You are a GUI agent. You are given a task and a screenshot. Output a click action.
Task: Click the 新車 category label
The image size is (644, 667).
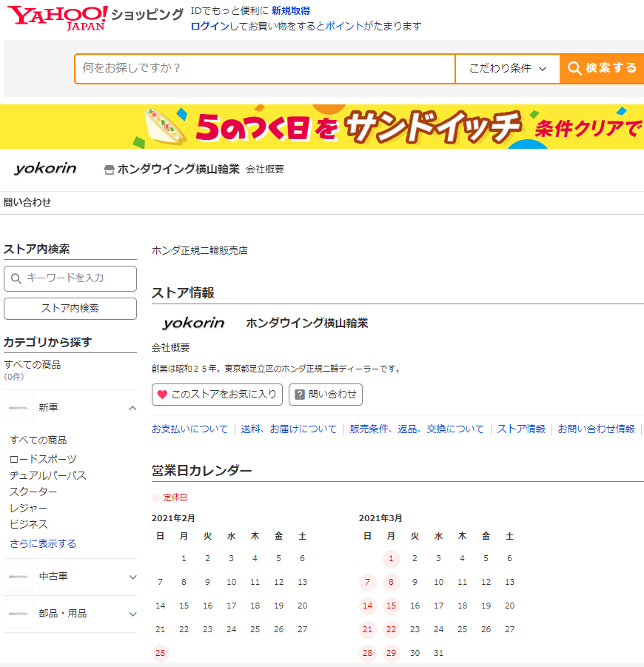click(48, 407)
